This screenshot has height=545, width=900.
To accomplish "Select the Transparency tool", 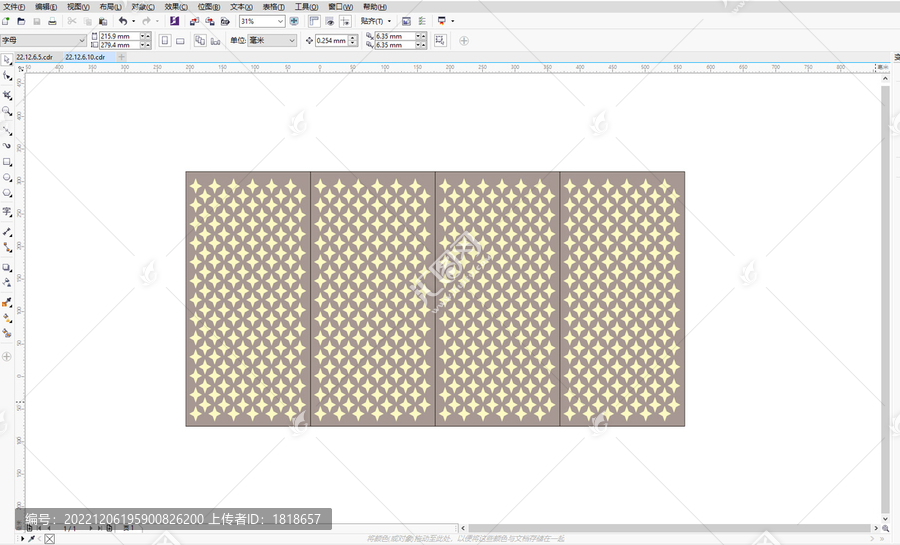I will pos(6,283).
